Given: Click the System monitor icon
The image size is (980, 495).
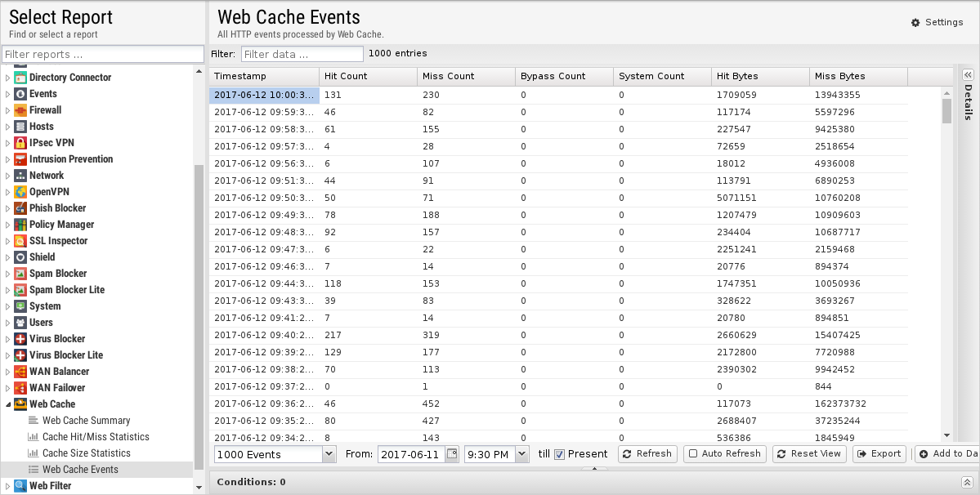Looking at the screenshot, I should coord(20,306).
